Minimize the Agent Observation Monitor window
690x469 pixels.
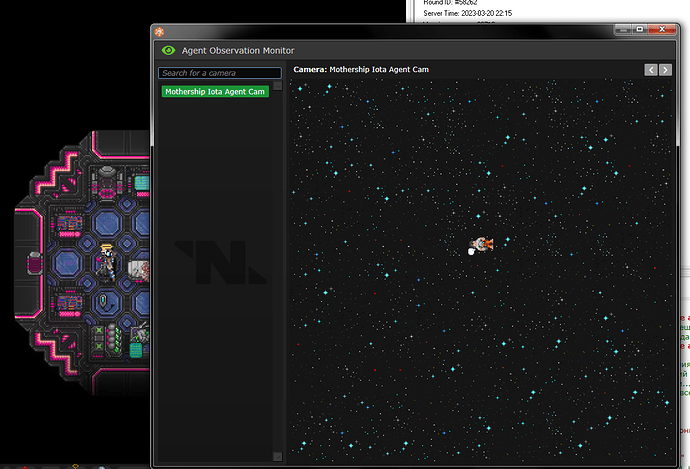623,29
